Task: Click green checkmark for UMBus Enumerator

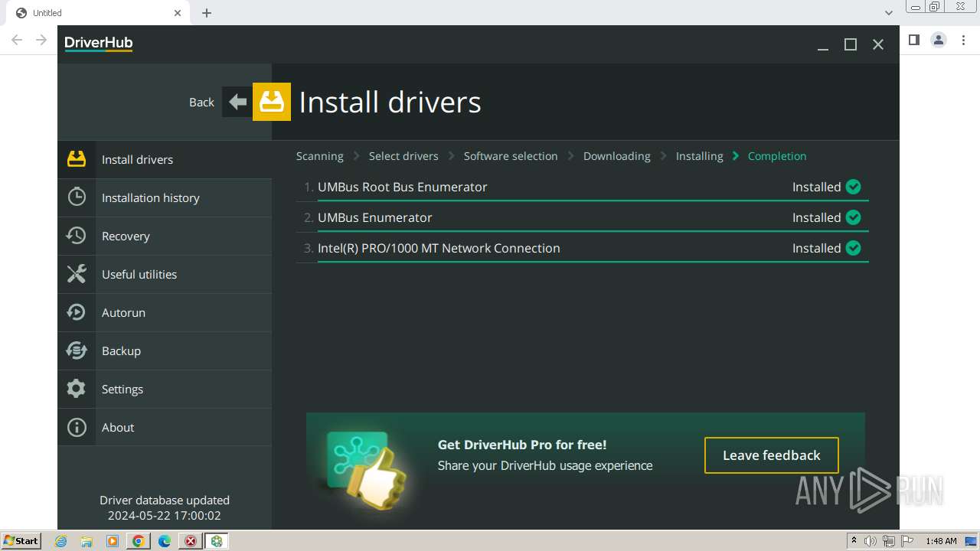Action: click(854, 217)
